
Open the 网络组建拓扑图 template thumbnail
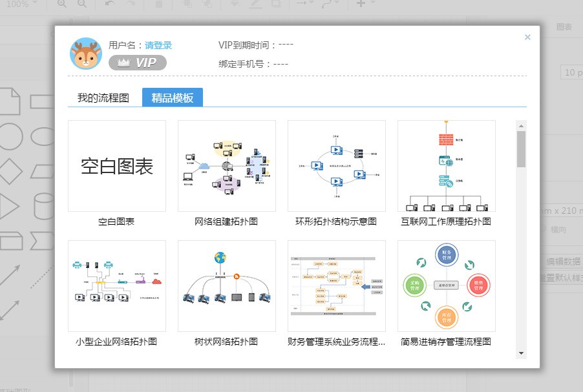click(227, 166)
